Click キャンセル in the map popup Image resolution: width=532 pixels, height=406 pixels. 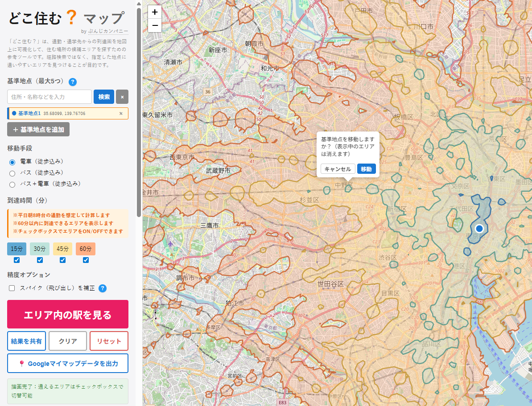pos(338,168)
